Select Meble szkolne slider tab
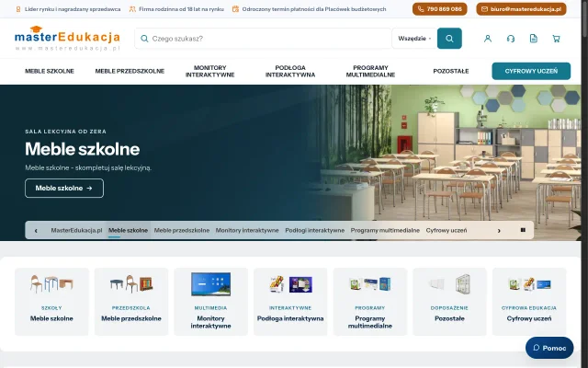Image resolution: width=588 pixels, height=368 pixels. tap(128, 230)
